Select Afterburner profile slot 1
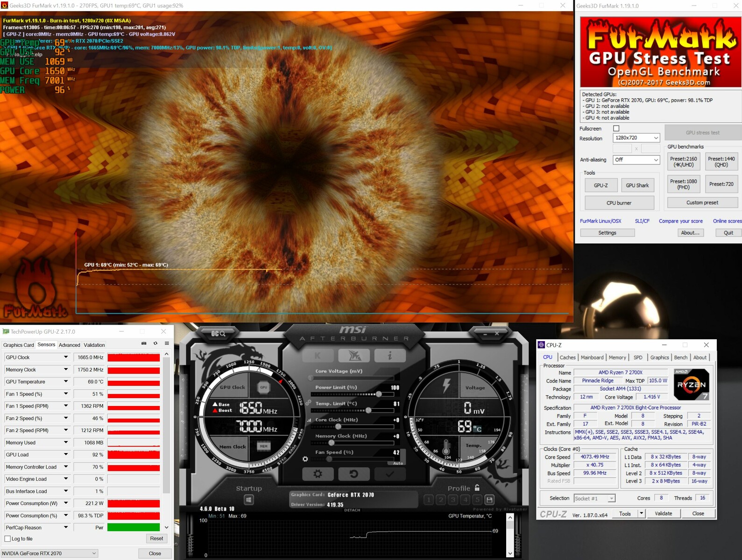Viewport: 742px width, 560px height. click(x=429, y=500)
